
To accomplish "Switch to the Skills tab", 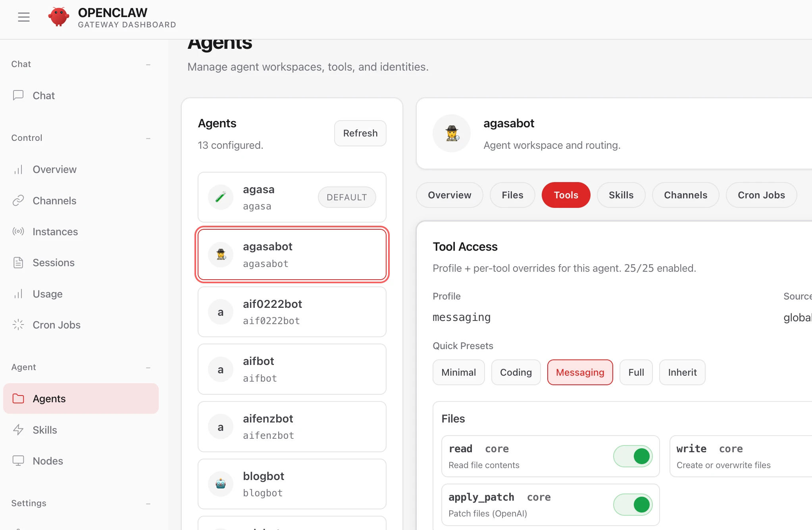I will pos(621,195).
